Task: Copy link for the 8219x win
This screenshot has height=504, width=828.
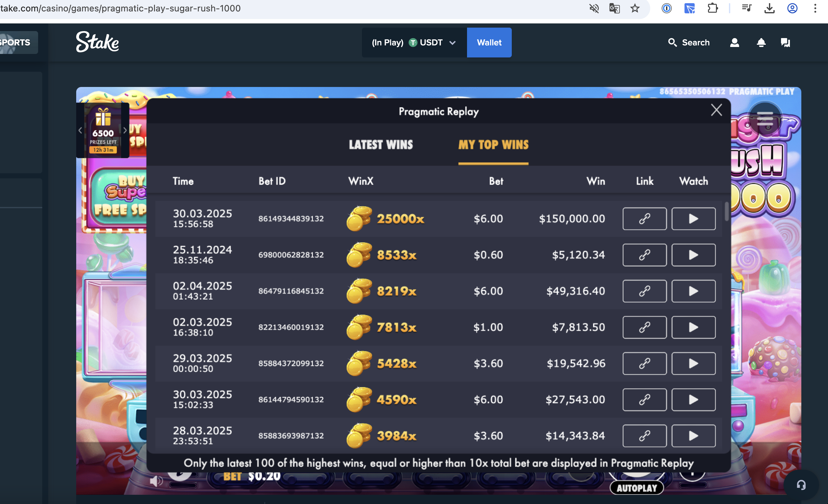Action: tap(644, 291)
